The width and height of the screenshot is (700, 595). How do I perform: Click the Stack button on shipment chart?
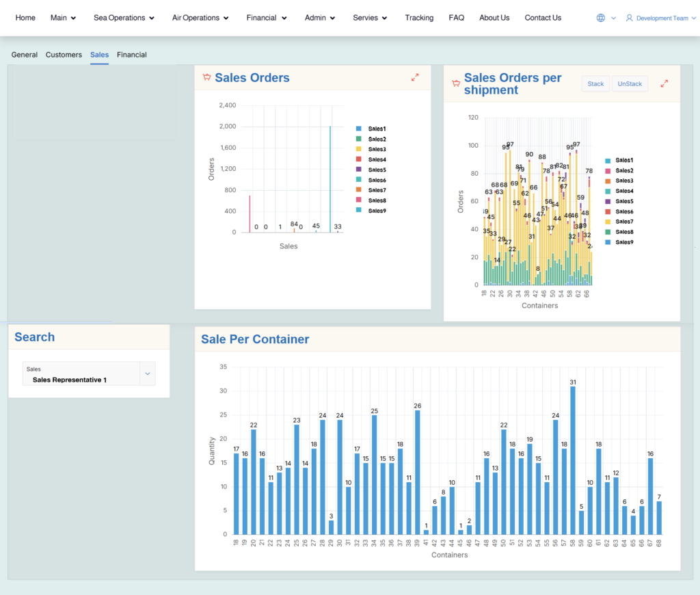click(595, 83)
